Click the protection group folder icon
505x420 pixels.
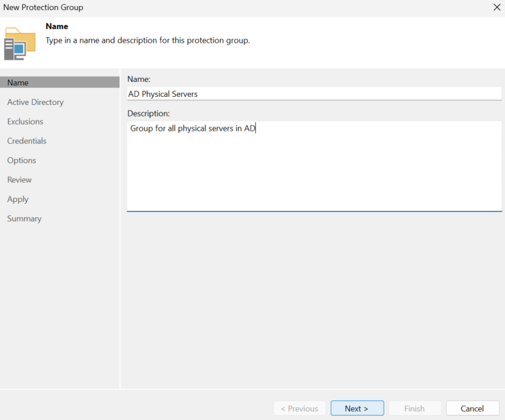tap(20, 44)
